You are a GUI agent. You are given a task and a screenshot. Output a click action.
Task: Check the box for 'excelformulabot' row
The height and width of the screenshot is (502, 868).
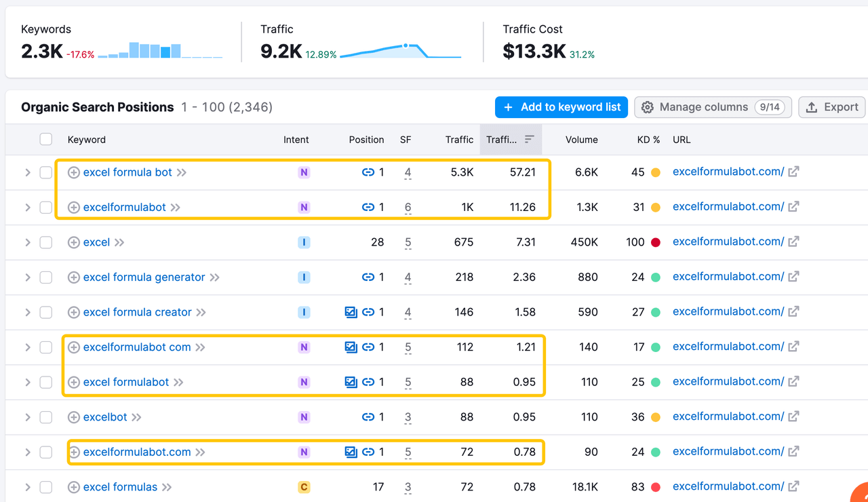(45, 208)
